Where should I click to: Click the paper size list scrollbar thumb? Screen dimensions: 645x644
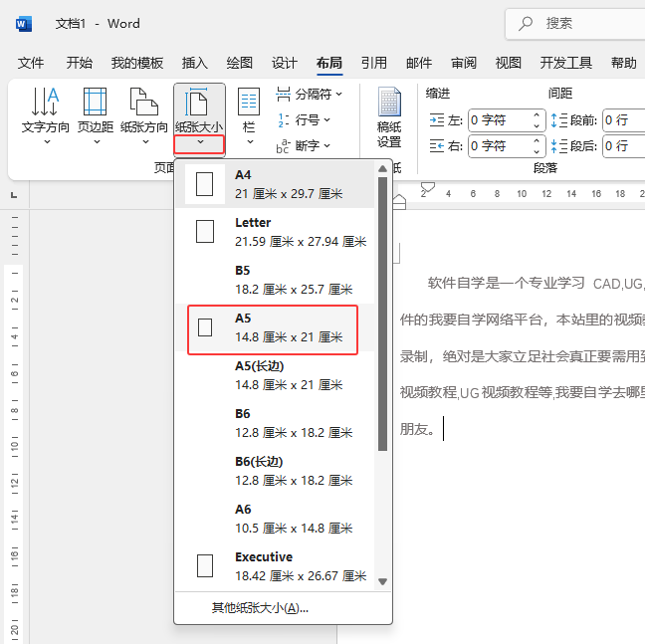tap(382, 315)
